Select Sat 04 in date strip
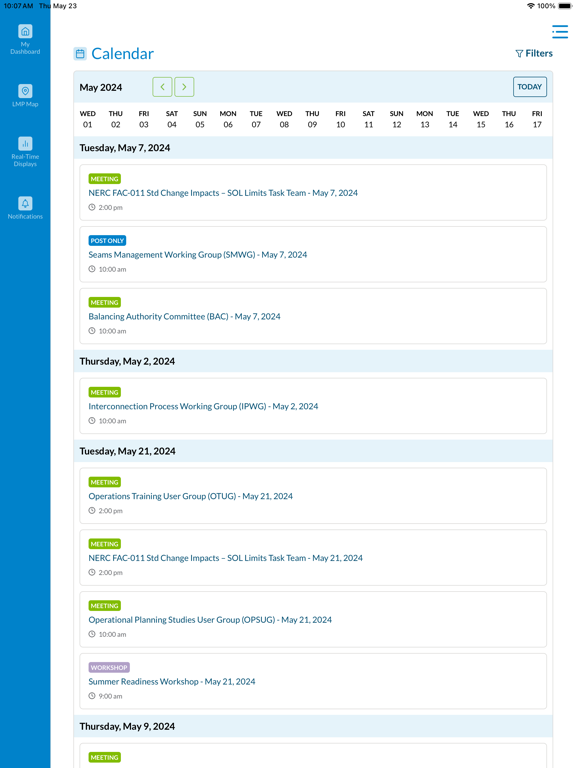Viewport: 576px width, 768px height. [x=171, y=119]
